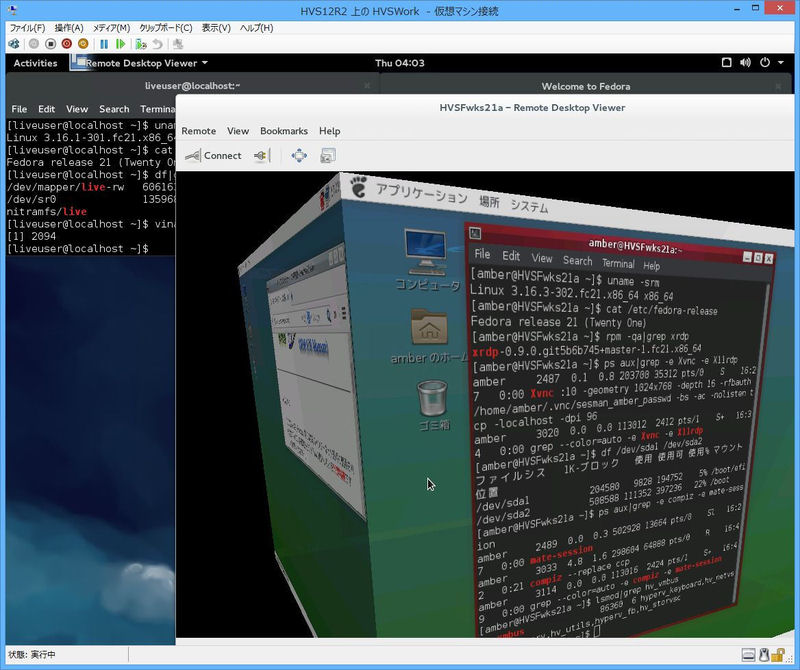Screen dimensions: 800x670
Task: Click the Revert arrow in the Hyper-V toolbar
Action: click(158, 44)
